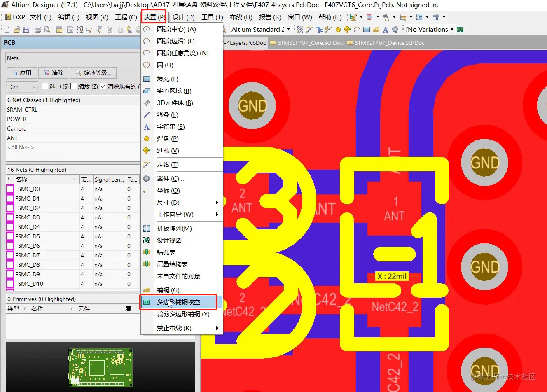
Task: Click the place component toolbar icon
Action: [x=395, y=30]
